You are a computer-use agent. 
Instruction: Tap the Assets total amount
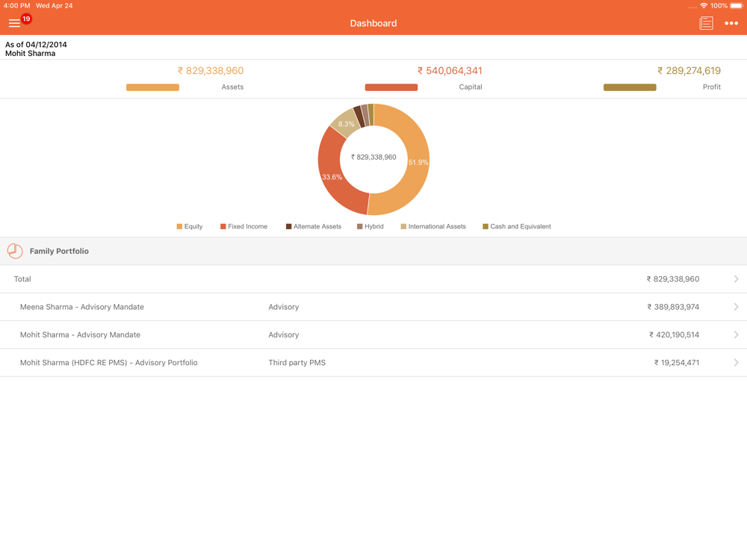(x=211, y=71)
